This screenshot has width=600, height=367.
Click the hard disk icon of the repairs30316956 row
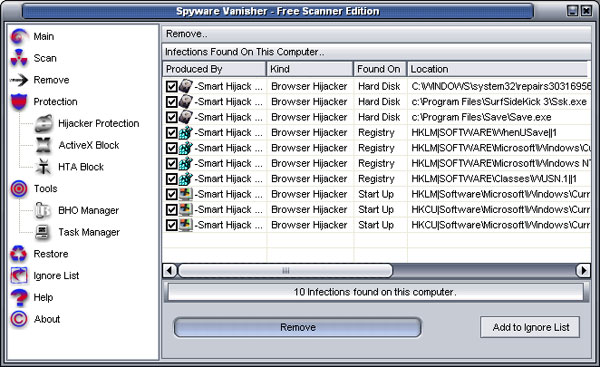click(x=186, y=86)
